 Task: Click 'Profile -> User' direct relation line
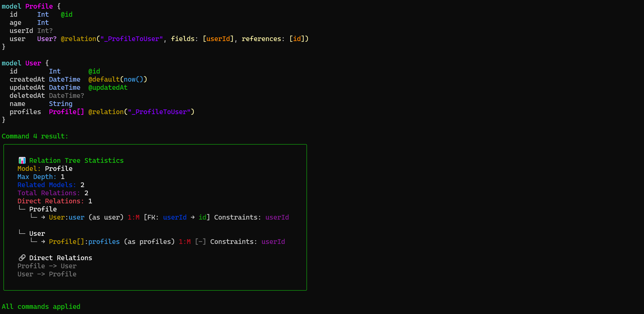(47, 266)
